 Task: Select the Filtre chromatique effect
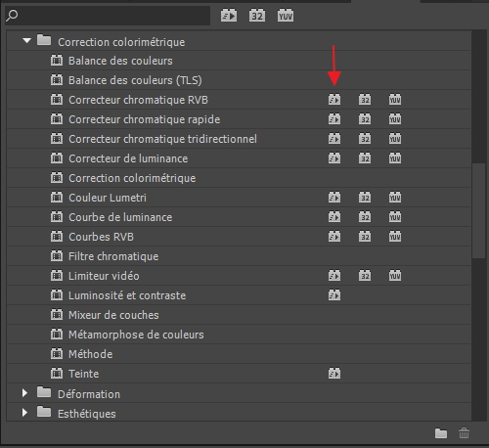tap(239, 256)
